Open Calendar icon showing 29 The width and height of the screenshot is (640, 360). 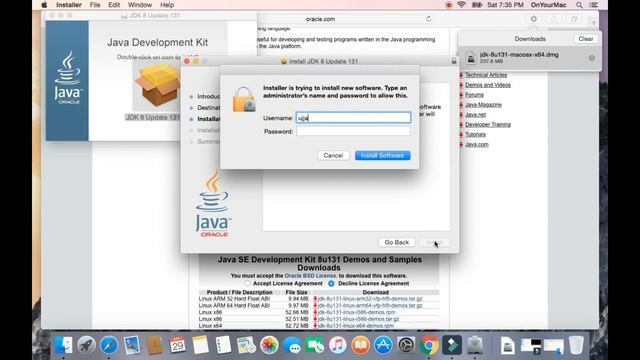click(177, 345)
